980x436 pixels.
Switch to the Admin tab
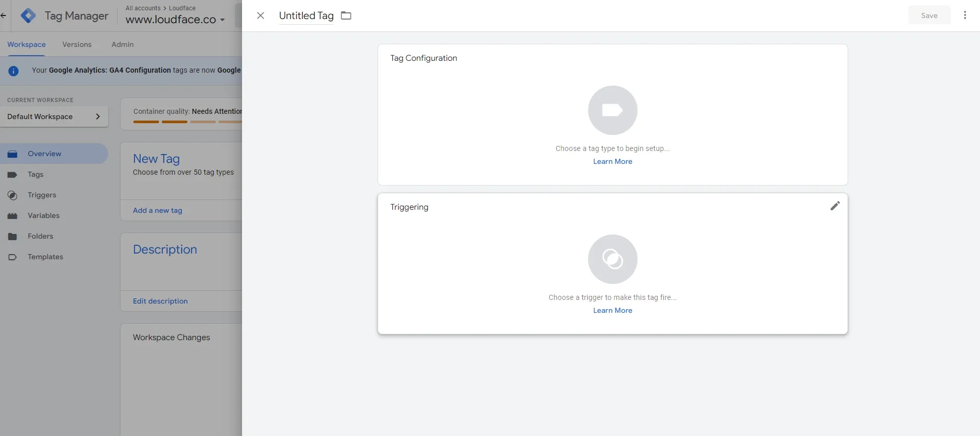[x=123, y=44]
